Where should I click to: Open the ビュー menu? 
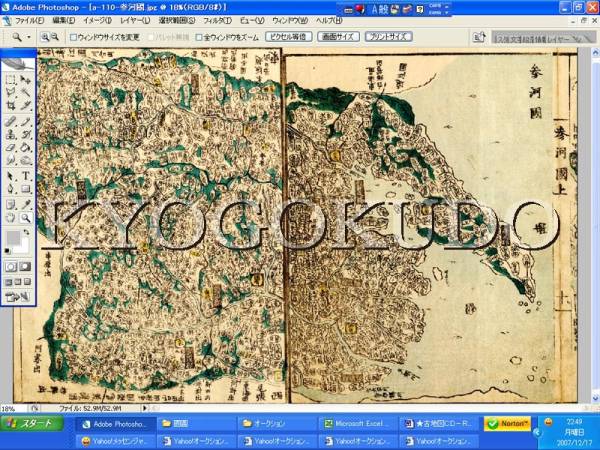[252, 21]
